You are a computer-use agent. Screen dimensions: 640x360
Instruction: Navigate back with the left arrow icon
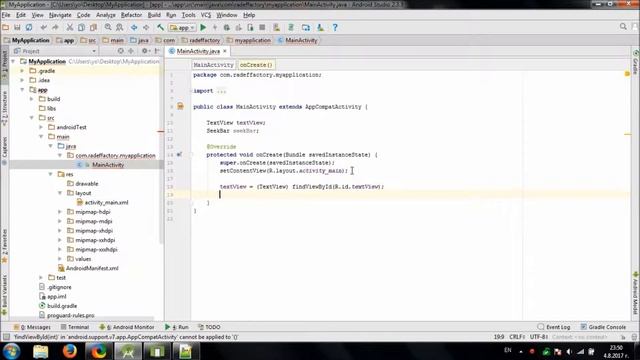click(134, 27)
